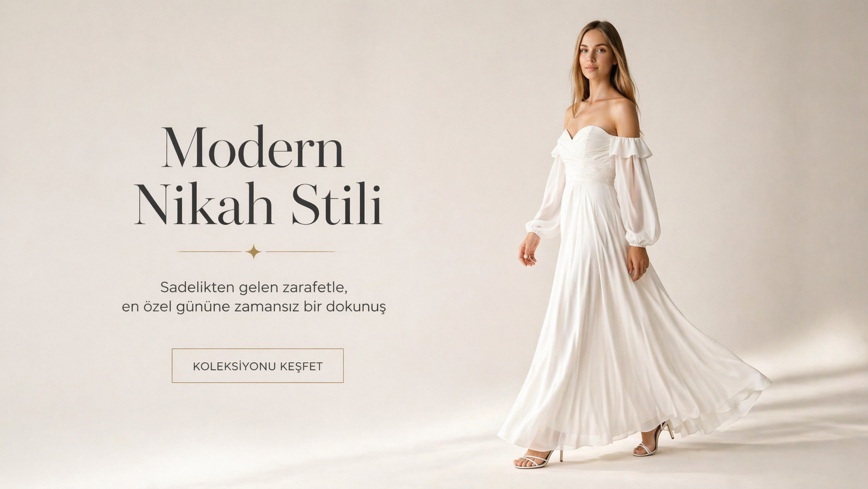Click the gold line right of the star

point(301,252)
